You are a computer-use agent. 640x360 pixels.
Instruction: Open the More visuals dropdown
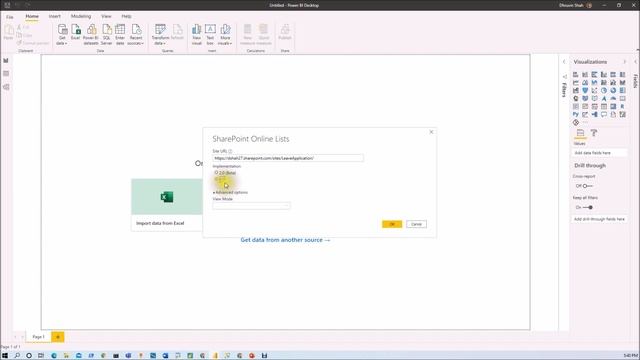[225, 34]
